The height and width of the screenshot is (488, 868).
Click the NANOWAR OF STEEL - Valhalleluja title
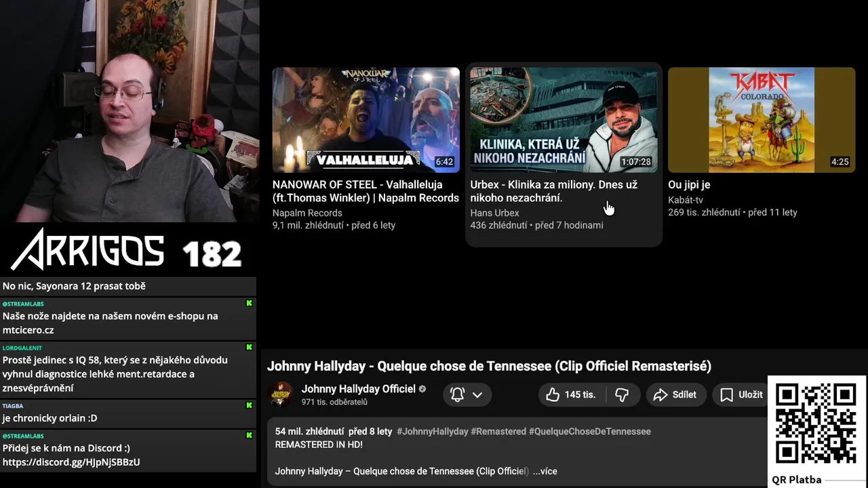click(366, 191)
